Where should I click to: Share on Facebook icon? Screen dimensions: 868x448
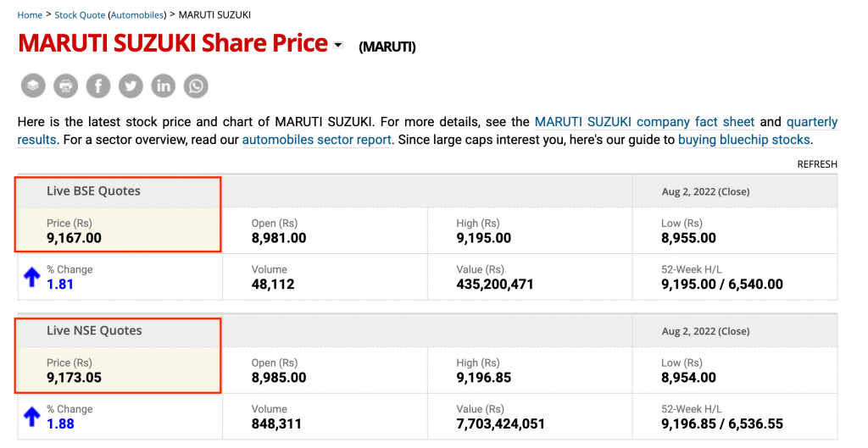(x=98, y=86)
